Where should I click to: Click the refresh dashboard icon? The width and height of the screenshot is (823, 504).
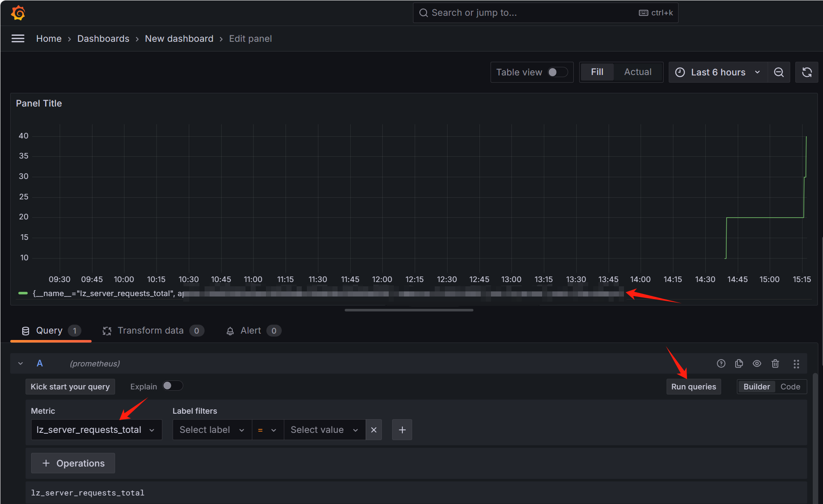coord(807,72)
